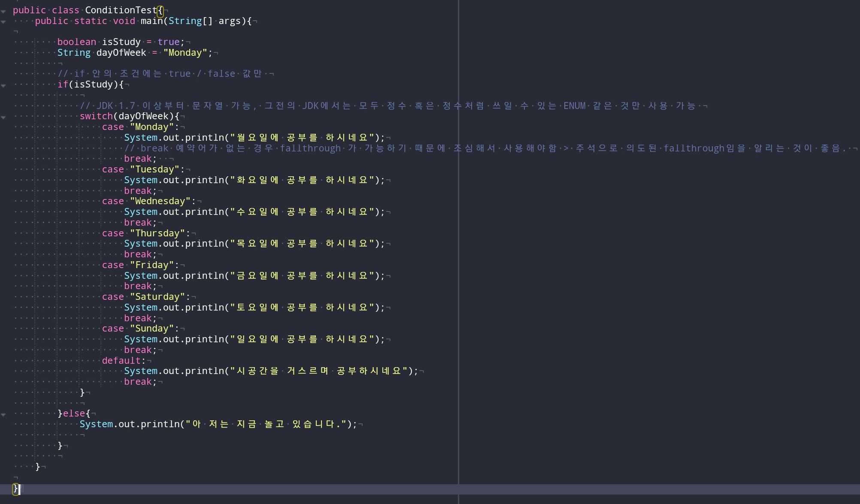Image resolution: width=860 pixels, height=504 pixels.
Task: Click the highlighted opening brace after ConditionTest
Action: pyautogui.click(x=160, y=10)
